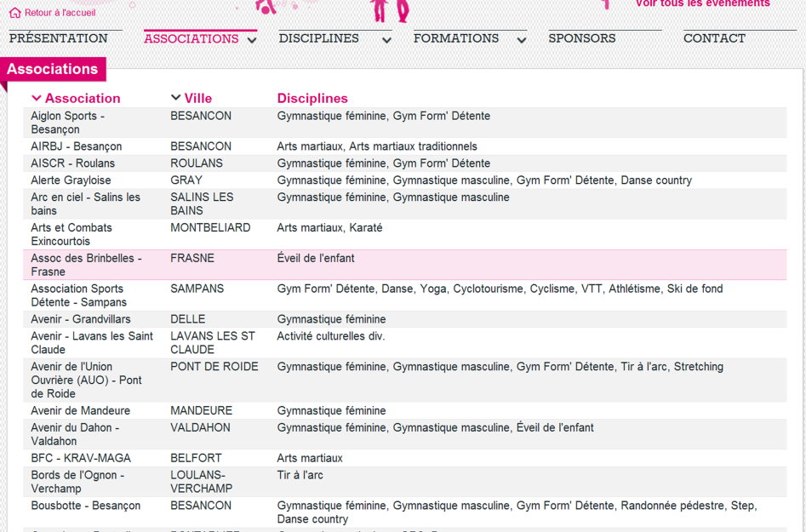Open Avenir du Dahon - Valdahon
The height and width of the screenshot is (532, 806).
(x=75, y=434)
